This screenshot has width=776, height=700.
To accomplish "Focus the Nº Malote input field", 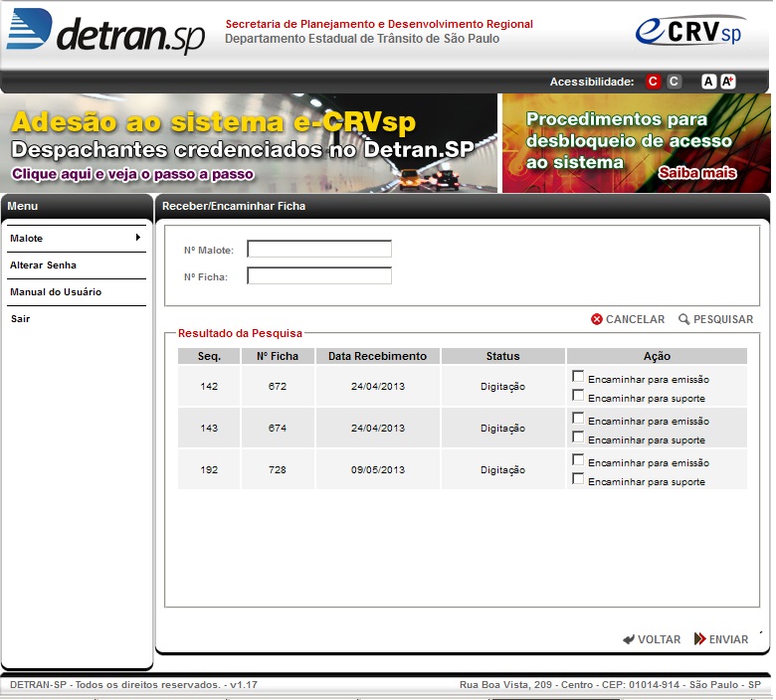I will tap(319, 249).
